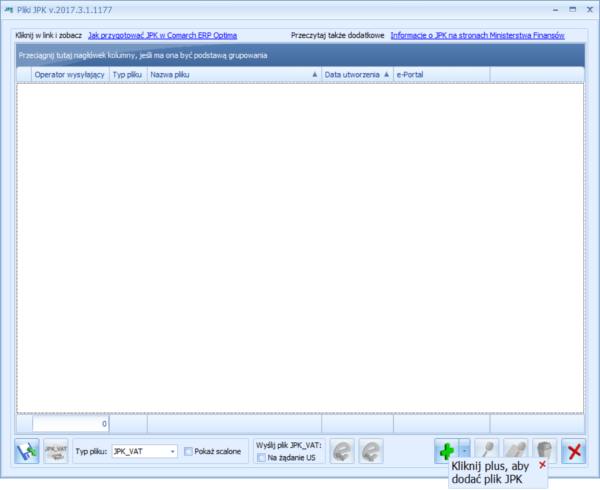Tick the 'Na żądanie US' checkbox

261,457
